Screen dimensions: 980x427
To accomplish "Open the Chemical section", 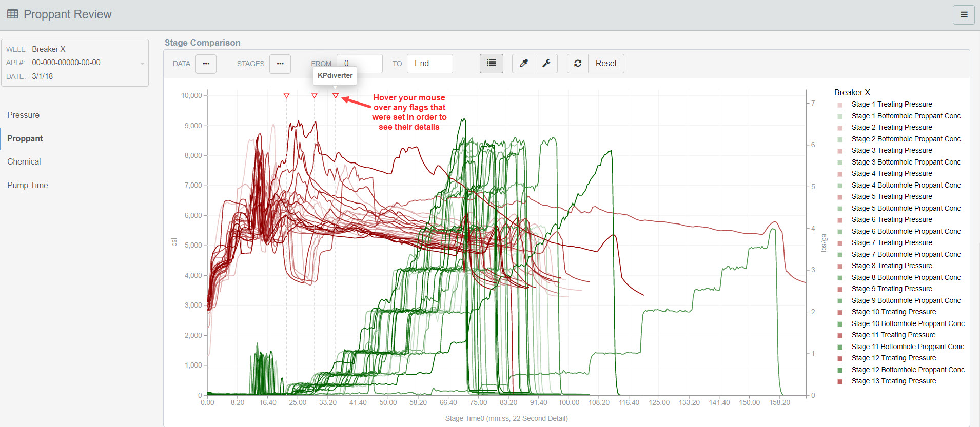I will pyautogui.click(x=24, y=162).
